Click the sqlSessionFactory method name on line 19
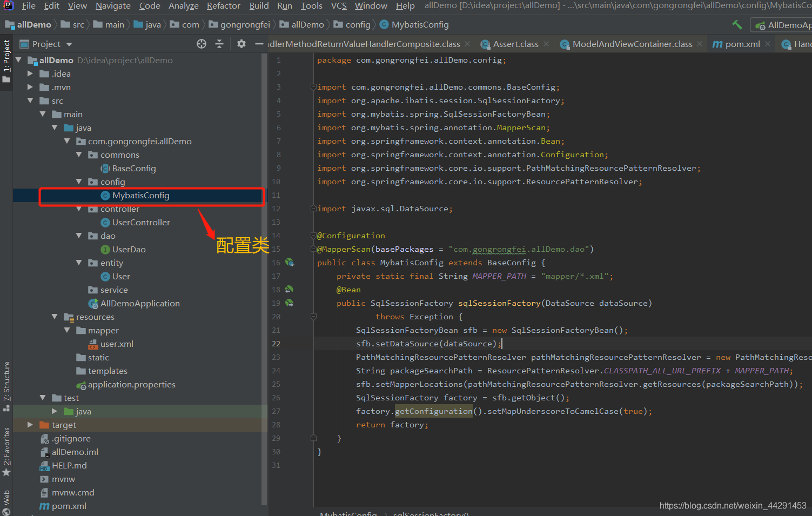The height and width of the screenshot is (516, 812). (x=499, y=303)
